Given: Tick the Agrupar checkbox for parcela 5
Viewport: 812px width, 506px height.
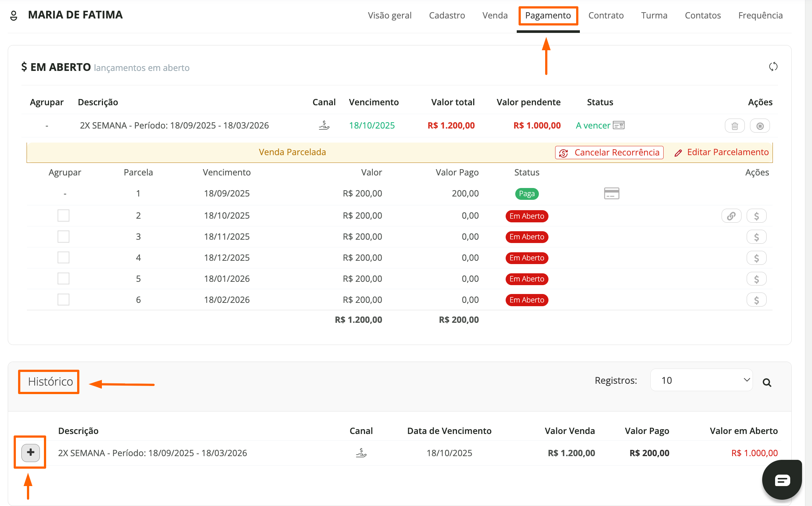Looking at the screenshot, I should coord(63,279).
